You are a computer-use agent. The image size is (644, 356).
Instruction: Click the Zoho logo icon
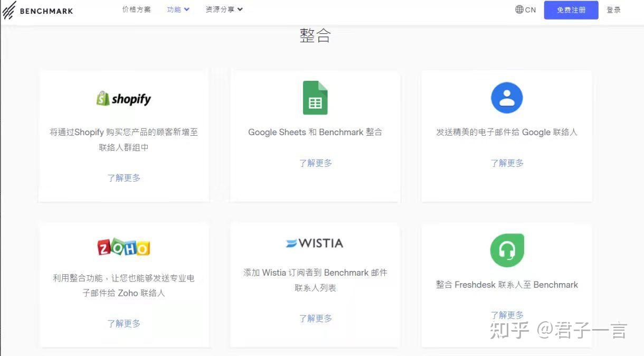124,247
